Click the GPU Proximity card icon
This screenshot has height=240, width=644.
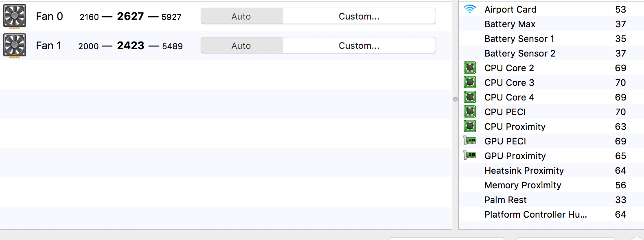click(470, 155)
